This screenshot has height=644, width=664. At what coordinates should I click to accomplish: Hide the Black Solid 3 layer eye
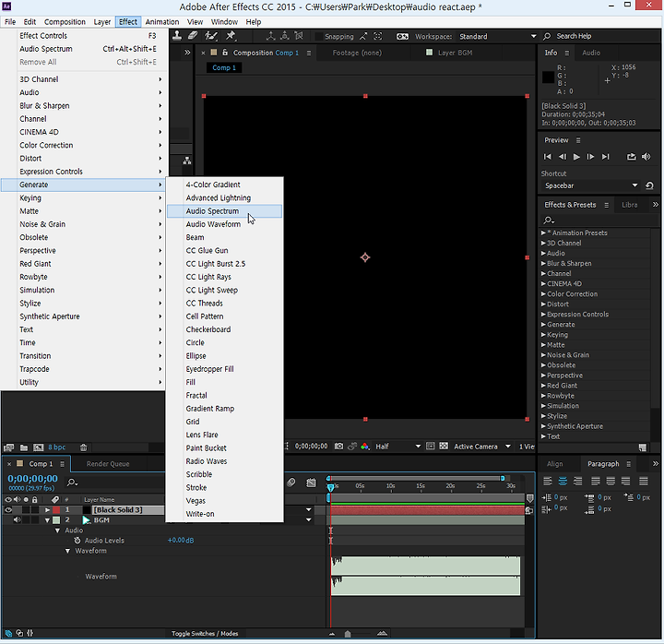8,509
